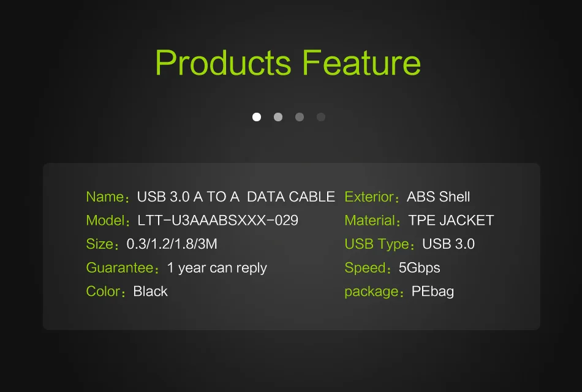Select the third carousel dot
Screen dimensions: 582x392
pos(300,117)
